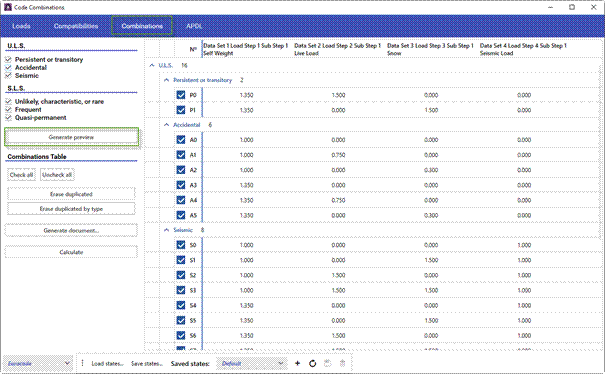Uncheck combination A5 checkbox
605x374 pixels.
tap(181, 215)
